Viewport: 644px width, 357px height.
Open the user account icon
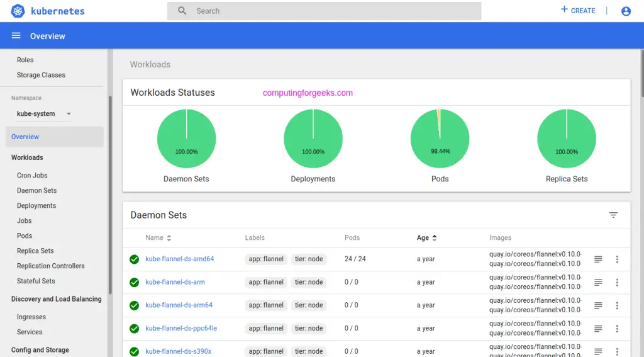626,11
